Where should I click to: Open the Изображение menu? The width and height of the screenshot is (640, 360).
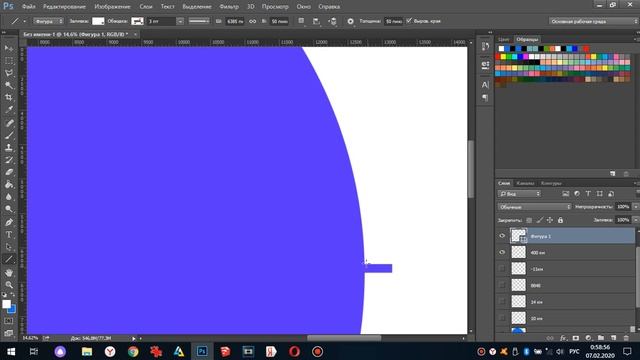112,7
